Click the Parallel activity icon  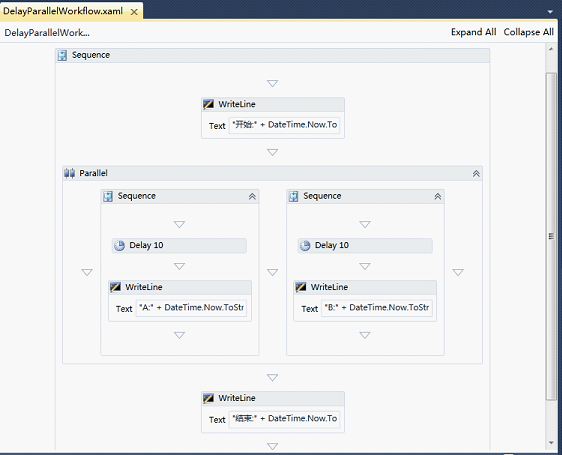(x=70, y=174)
